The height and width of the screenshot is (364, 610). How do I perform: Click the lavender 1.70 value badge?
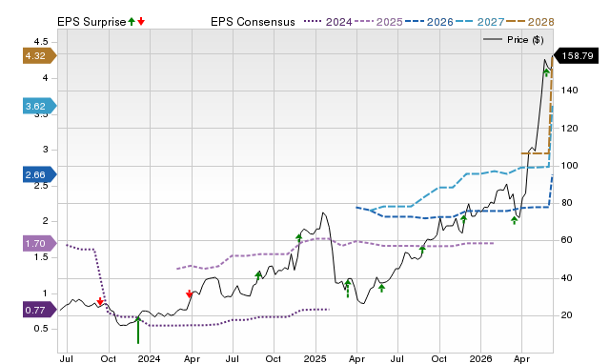(39, 244)
